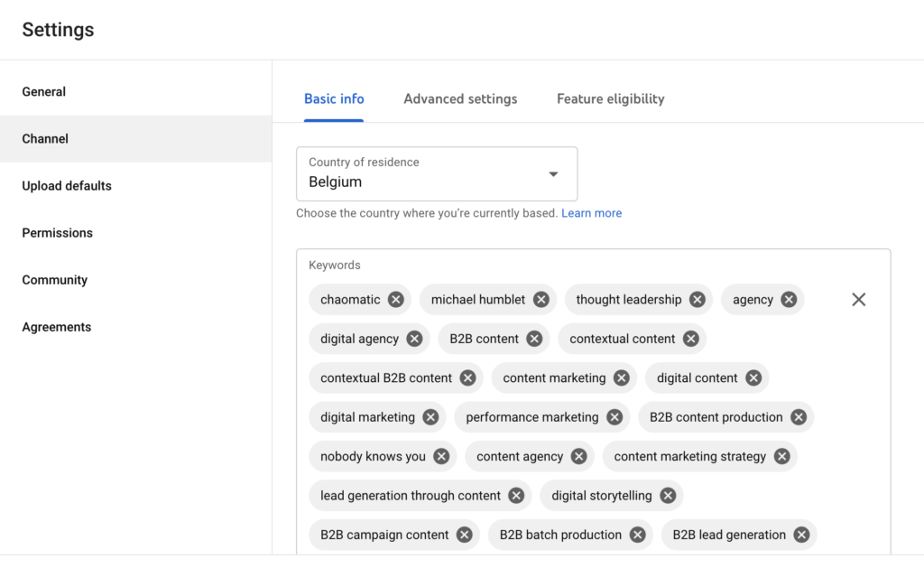Remove the 'content agency' keyword chip

tap(578, 456)
